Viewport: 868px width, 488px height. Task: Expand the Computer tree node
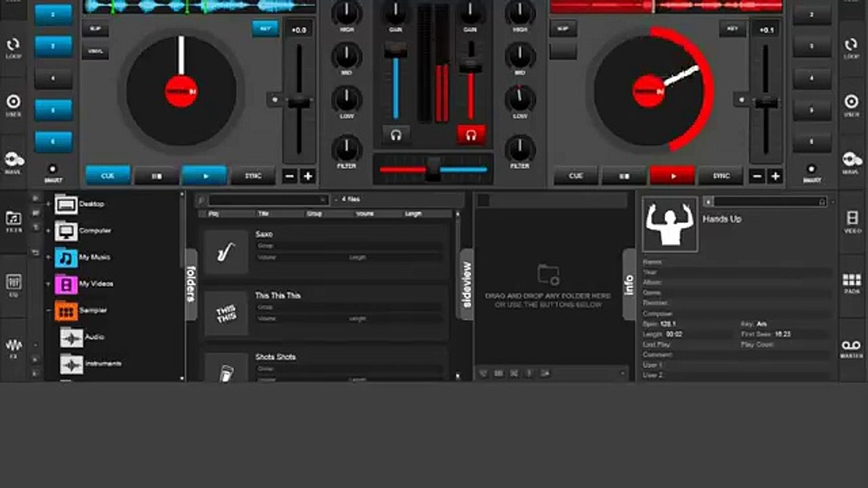click(48, 230)
